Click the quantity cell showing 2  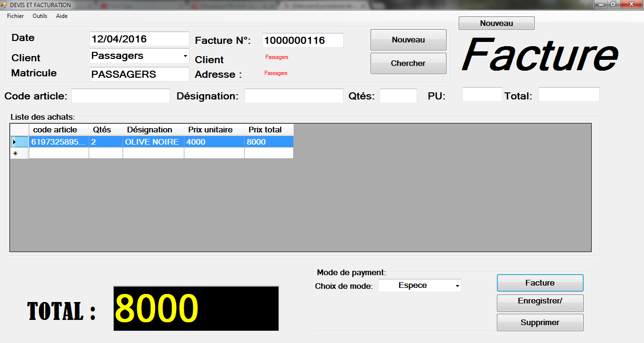pyautogui.click(x=106, y=142)
